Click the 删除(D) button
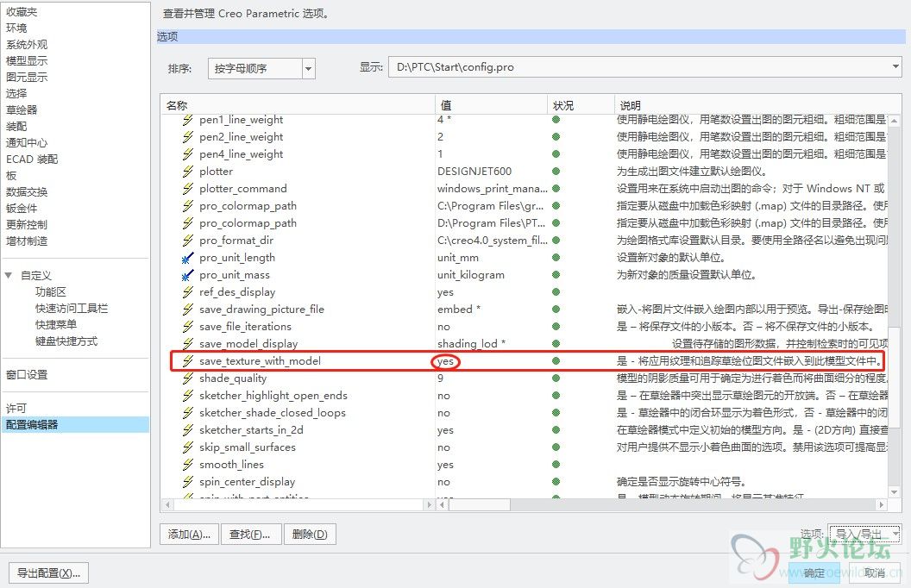Viewport: 911px width, 588px height. coord(310,534)
